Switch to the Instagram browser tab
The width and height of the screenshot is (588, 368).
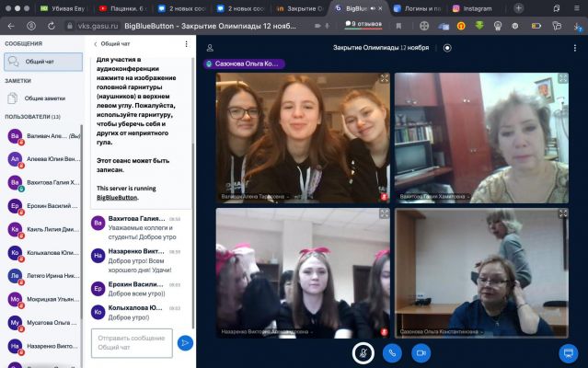472,8
